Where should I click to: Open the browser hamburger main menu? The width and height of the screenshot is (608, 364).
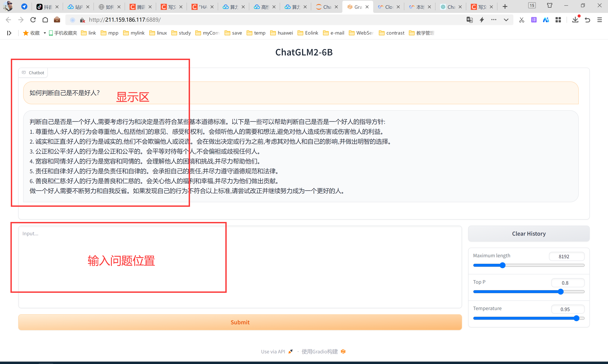tap(599, 20)
